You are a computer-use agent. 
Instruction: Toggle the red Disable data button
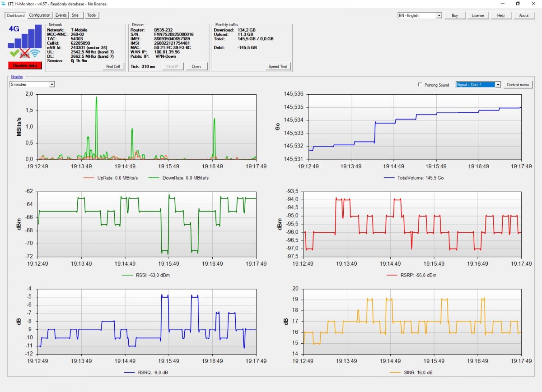pos(25,65)
